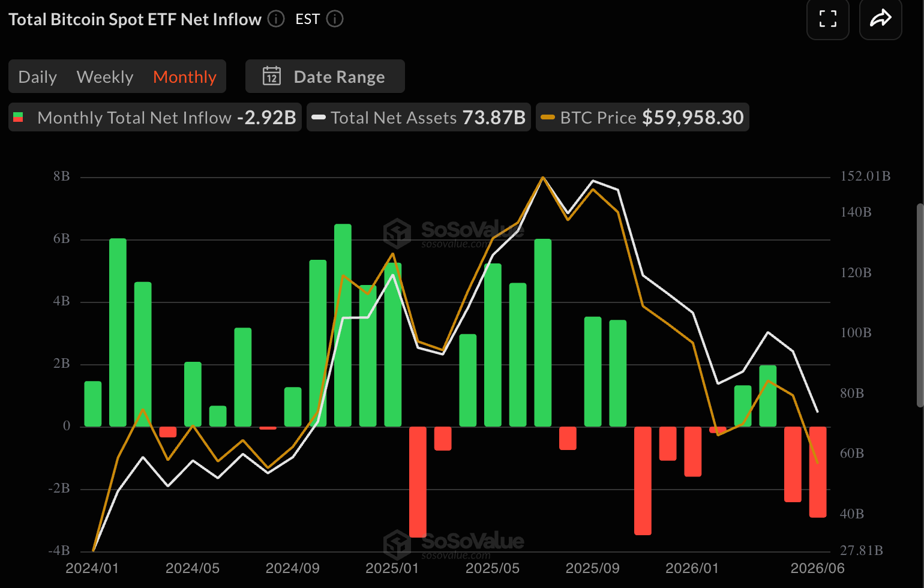Show info icon beside EST label
Image resolution: width=924 pixels, height=588 pixels.
click(x=335, y=19)
